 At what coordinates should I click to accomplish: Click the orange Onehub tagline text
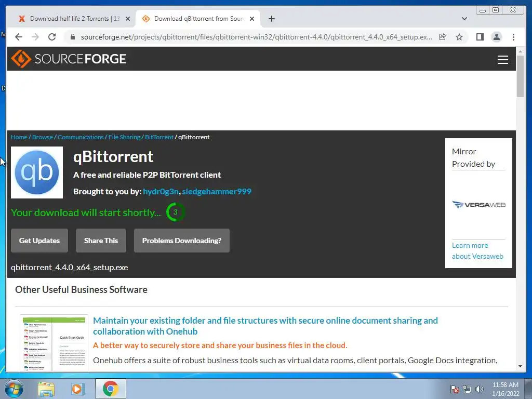point(220,345)
